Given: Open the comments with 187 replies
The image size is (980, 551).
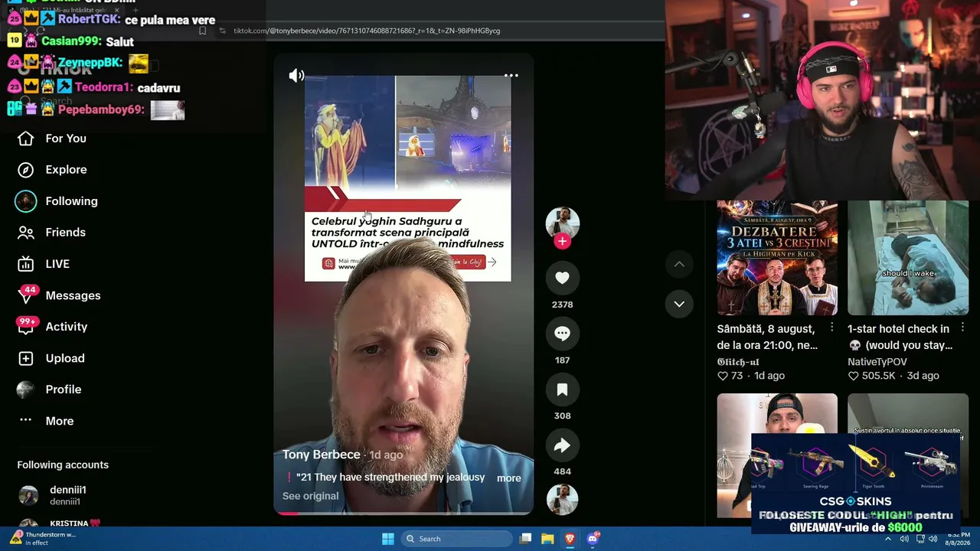Looking at the screenshot, I should pyautogui.click(x=562, y=334).
